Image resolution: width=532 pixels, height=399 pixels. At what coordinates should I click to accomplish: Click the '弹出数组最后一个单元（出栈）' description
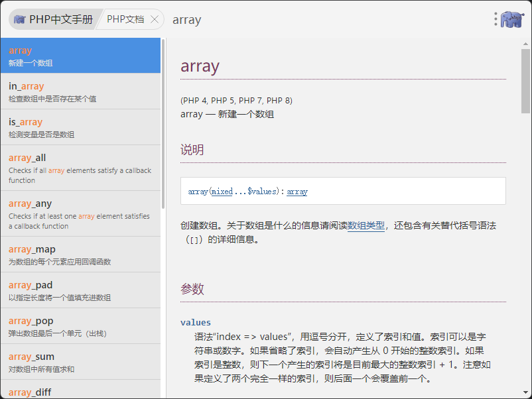coord(58,333)
